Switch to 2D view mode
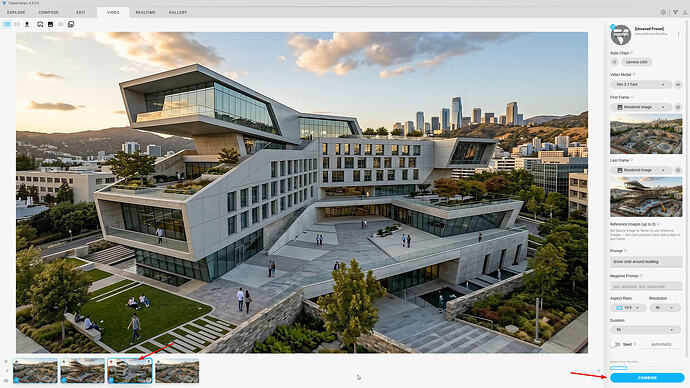This screenshot has width=690, height=388. tap(7, 24)
